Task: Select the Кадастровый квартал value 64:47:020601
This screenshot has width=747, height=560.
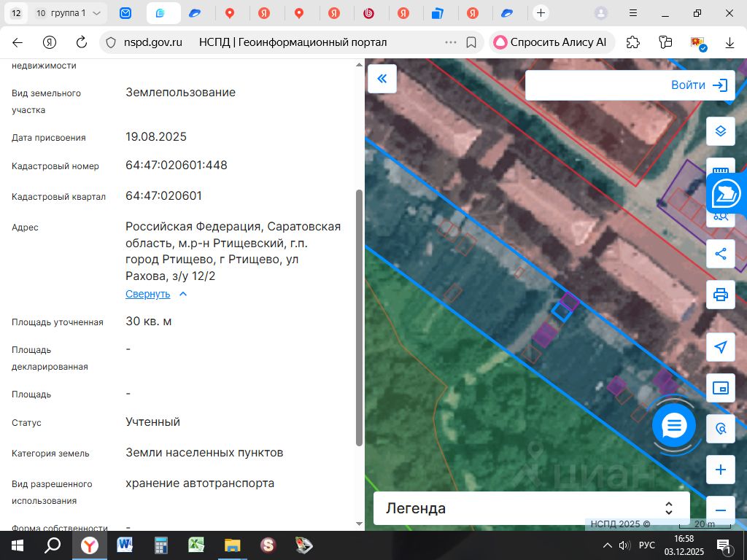Action: point(164,195)
